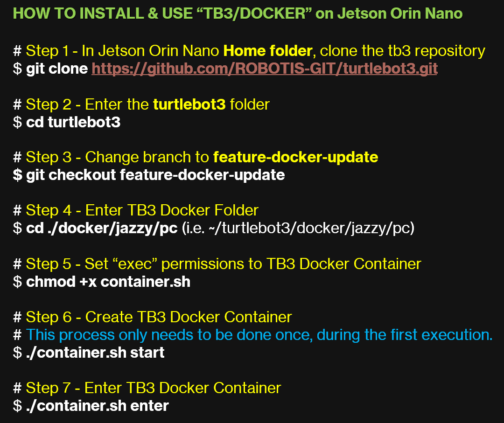Click the Step 7 comment line

coord(147,388)
